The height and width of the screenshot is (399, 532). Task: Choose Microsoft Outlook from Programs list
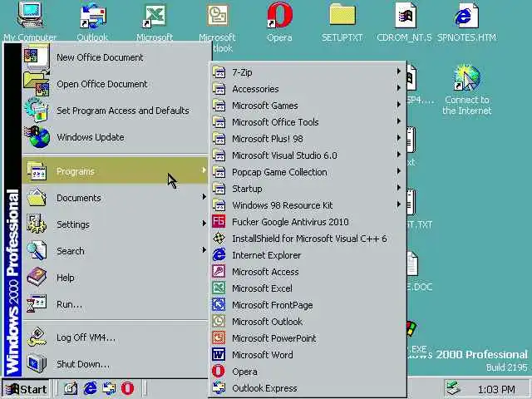(308, 322)
